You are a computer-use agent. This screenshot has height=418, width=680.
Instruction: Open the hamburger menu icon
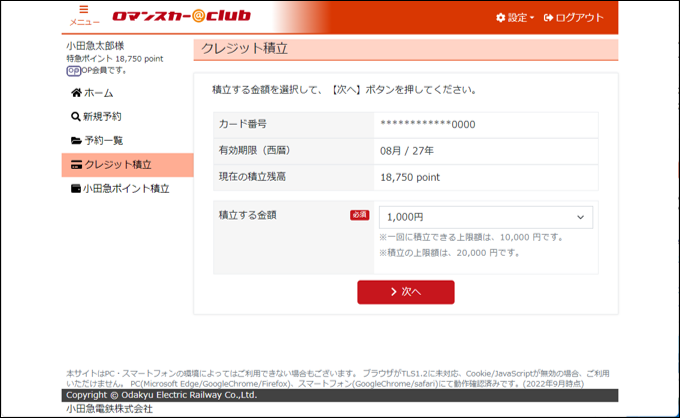click(x=84, y=11)
